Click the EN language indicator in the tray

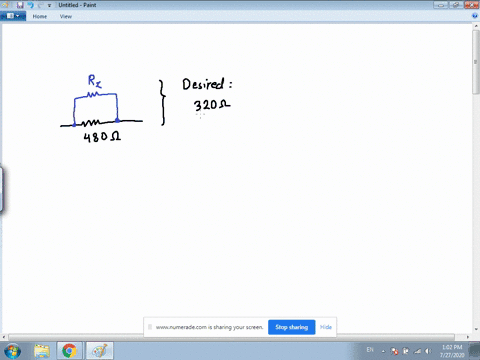[x=370, y=350]
